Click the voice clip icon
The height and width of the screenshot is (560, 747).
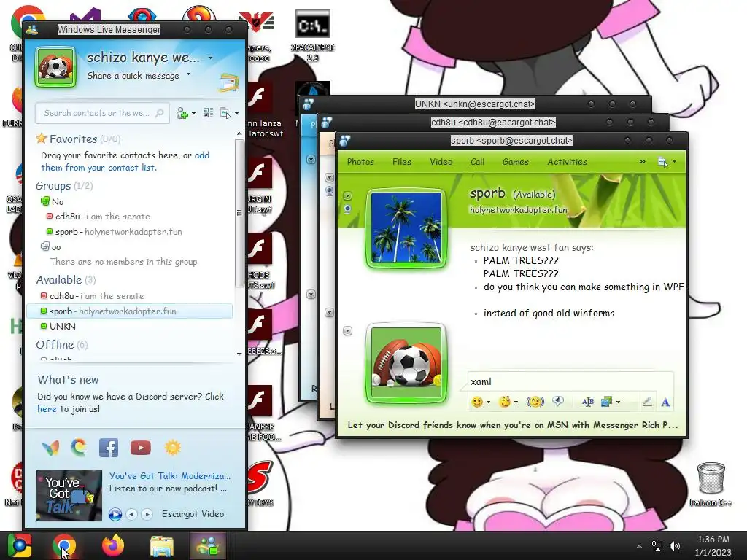point(558,402)
